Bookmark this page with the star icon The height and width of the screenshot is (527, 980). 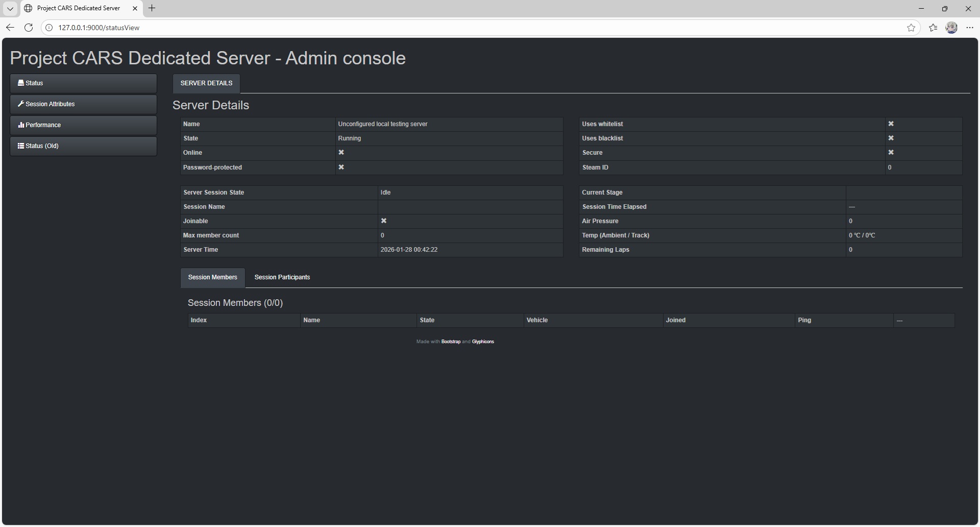(911, 28)
